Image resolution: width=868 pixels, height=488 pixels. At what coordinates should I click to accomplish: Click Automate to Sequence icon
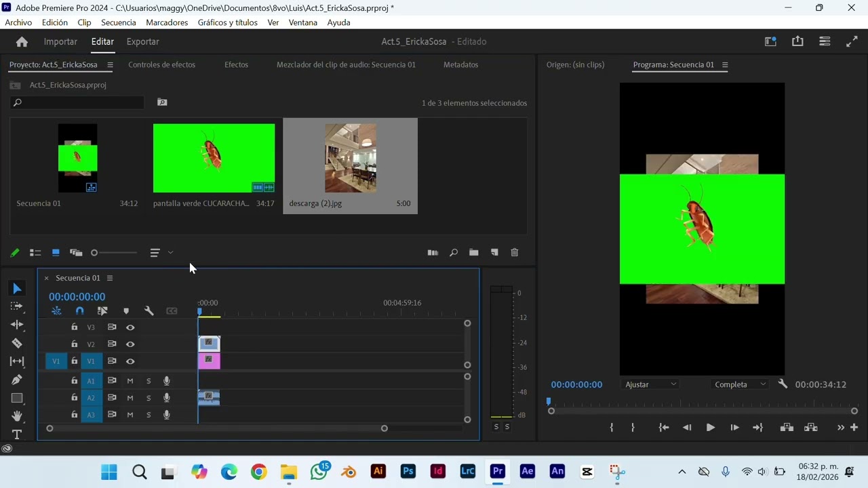click(433, 253)
